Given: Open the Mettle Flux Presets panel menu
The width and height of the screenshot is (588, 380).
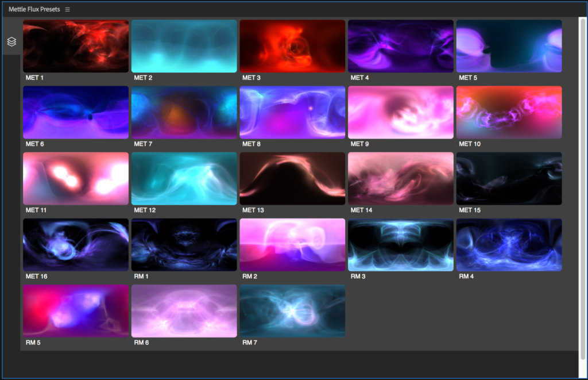Looking at the screenshot, I should pyautogui.click(x=67, y=10).
